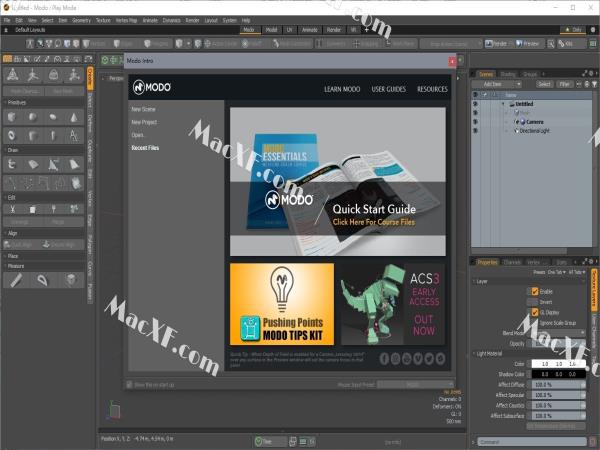The width and height of the screenshot is (600, 450).
Task: Click the first orange toolbox tab icon
Action: coord(7,59)
